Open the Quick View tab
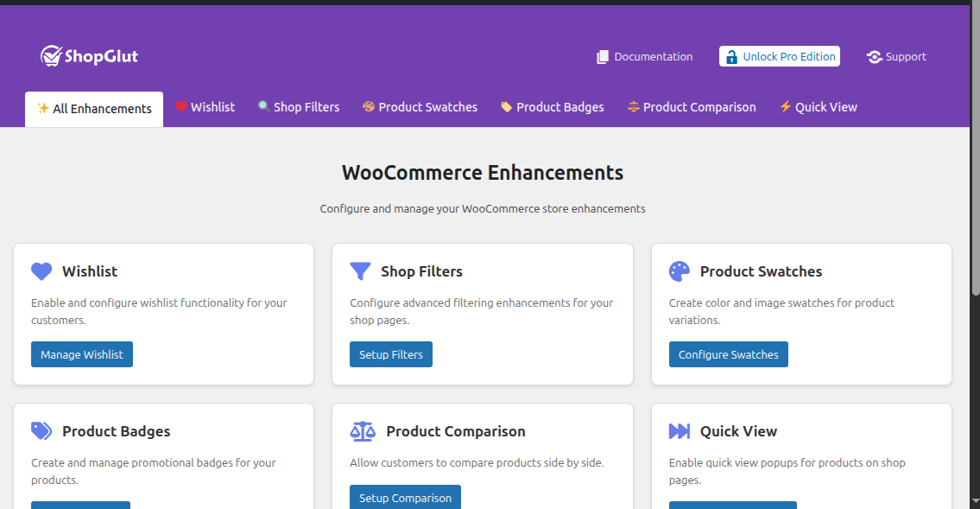The width and height of the screenshot is (980, 509). [x=819, y=107]
